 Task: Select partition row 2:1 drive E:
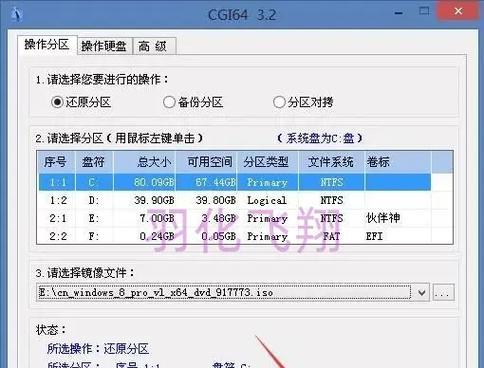[x=235, y=218]
